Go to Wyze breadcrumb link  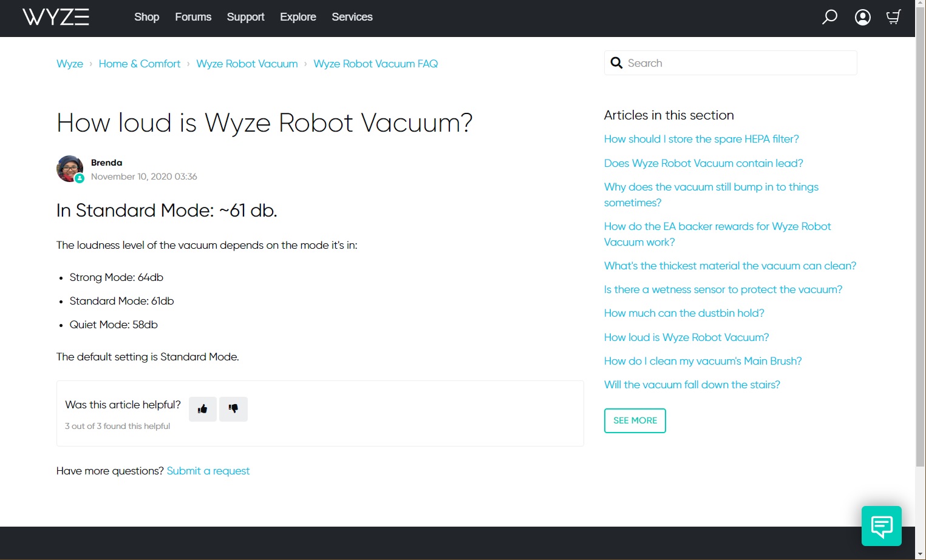pos(70,64)
